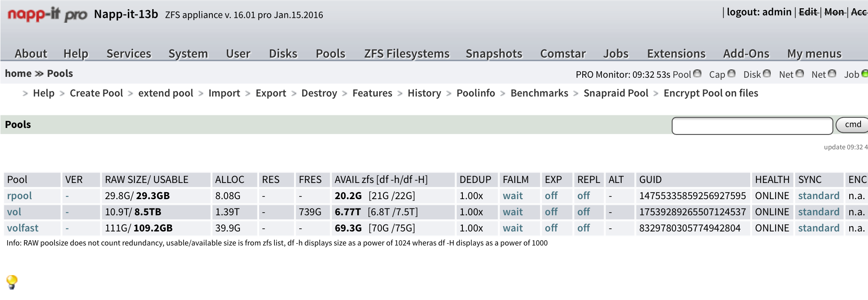
Task: Click the logout: admin link
Action: 759,12
